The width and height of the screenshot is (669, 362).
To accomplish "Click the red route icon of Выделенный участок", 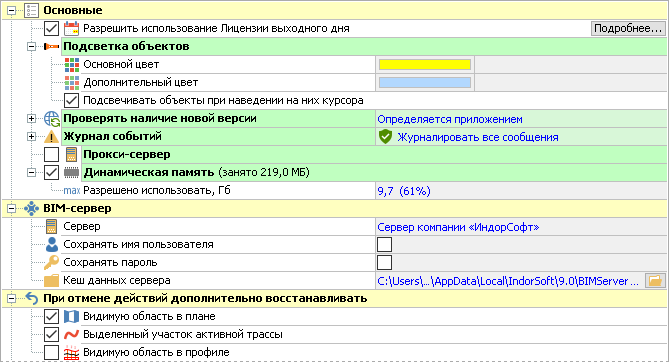I will (x=71, y=334).
